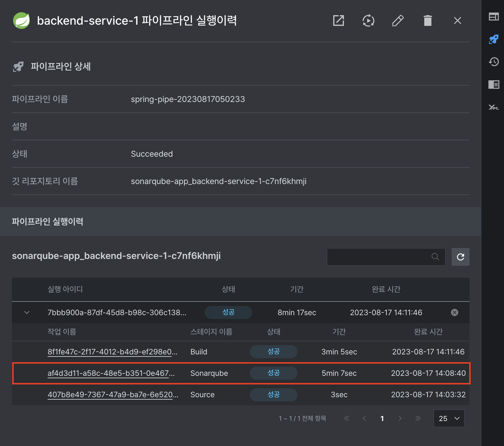Open task af4d3d11-a58c-48e5 link
Viewport: 504px width, 446px height.
[111, 373]
